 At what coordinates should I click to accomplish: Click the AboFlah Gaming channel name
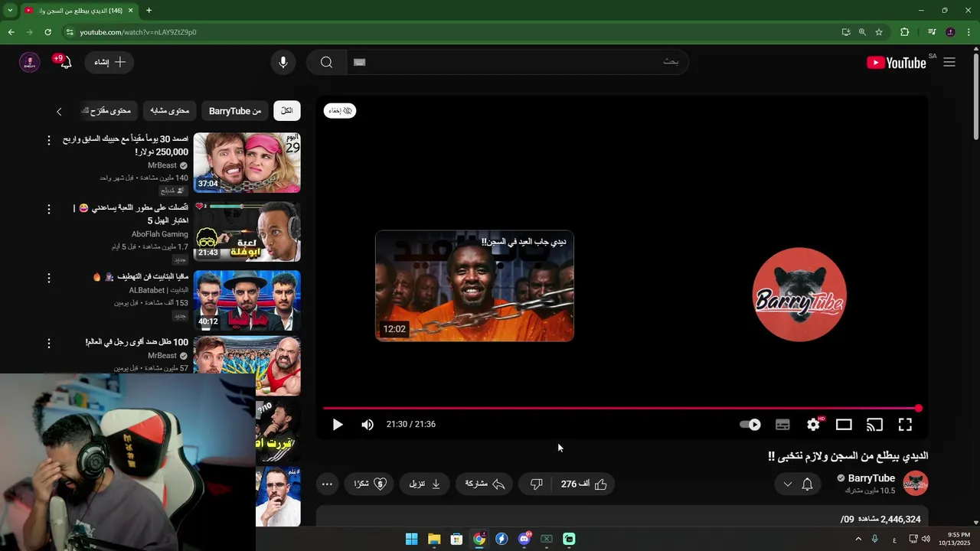[159, 234]
